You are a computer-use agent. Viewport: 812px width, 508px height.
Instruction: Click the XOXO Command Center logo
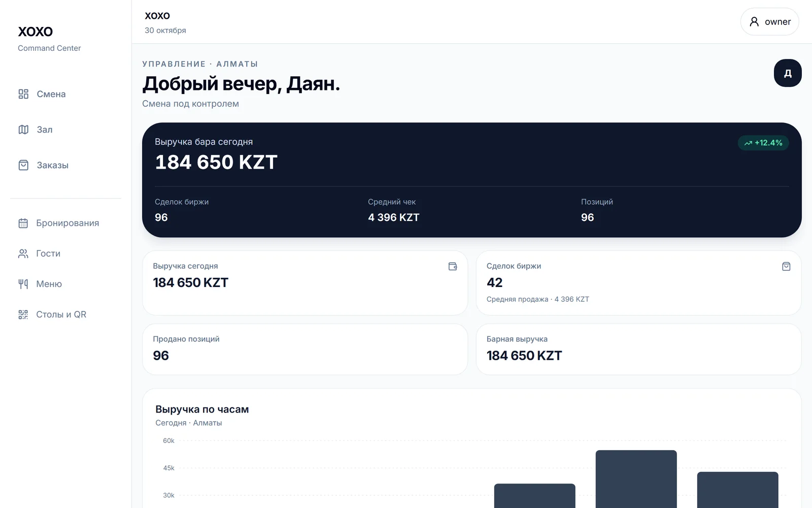(x=49, y=39)
